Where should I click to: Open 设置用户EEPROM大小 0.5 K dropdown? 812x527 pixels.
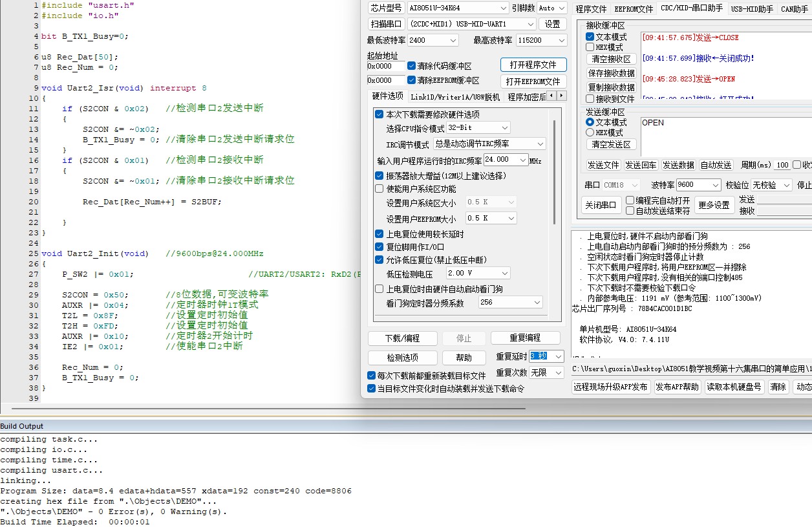click(x=491, y=219)
